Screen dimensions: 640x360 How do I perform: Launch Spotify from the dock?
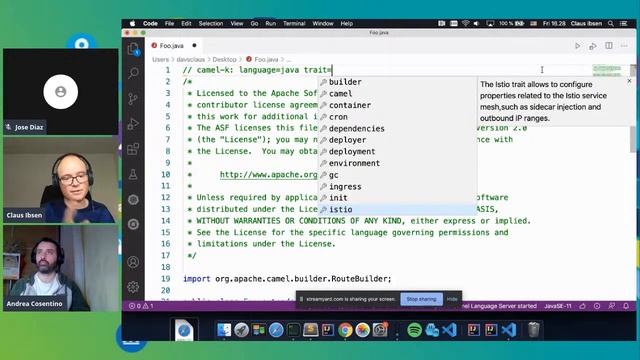click(x=414, y=330)
